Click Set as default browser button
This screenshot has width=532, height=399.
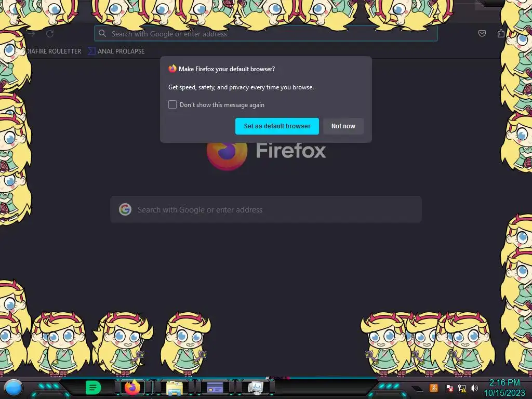[x=277, y=126]
